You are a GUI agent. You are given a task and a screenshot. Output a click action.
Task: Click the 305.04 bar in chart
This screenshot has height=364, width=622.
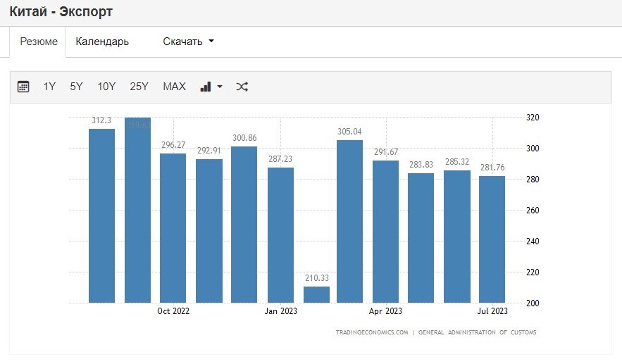(x=349, y=221)
